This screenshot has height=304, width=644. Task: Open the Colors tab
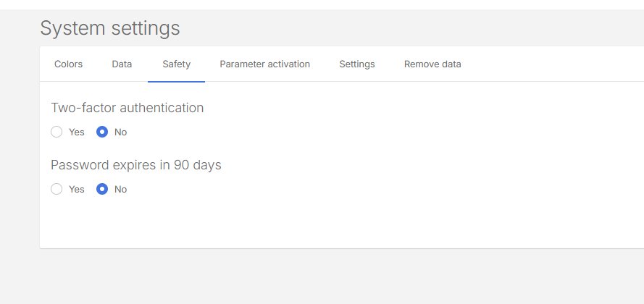coord(68,64)
